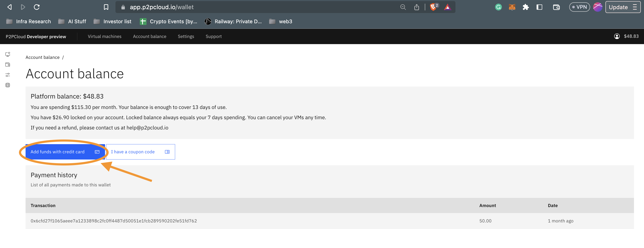Open the extensions puzzle icon

point(526,7)
